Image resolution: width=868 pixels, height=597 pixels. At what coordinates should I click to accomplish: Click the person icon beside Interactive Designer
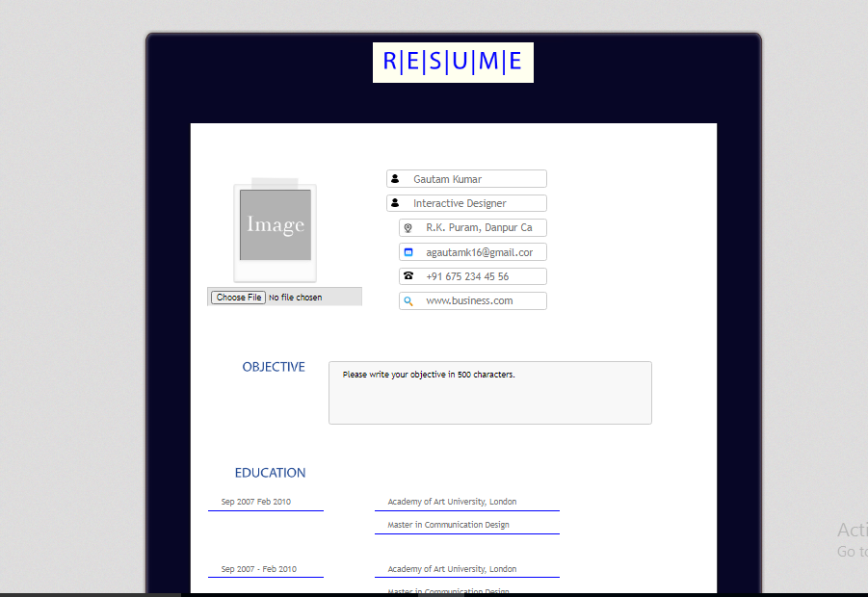[395, 203]
